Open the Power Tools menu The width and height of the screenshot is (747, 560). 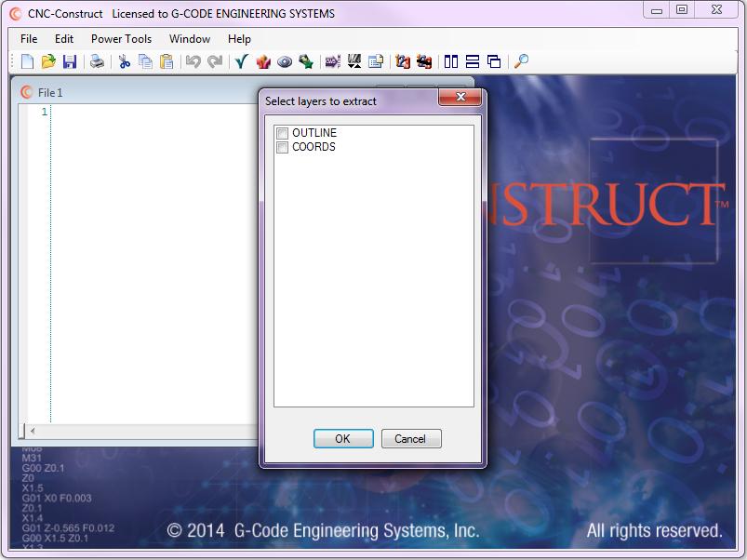[x=121, y=38]
